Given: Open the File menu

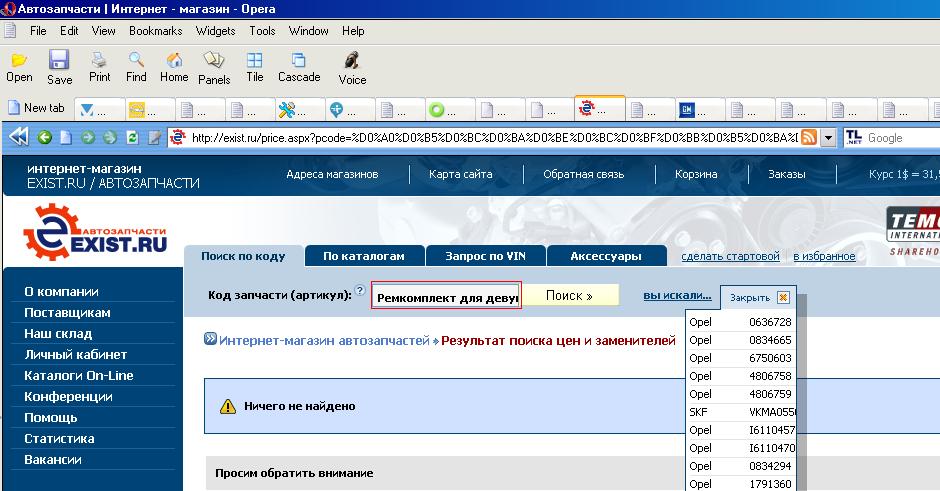Looking at the screenshot, I should point(38,31).
